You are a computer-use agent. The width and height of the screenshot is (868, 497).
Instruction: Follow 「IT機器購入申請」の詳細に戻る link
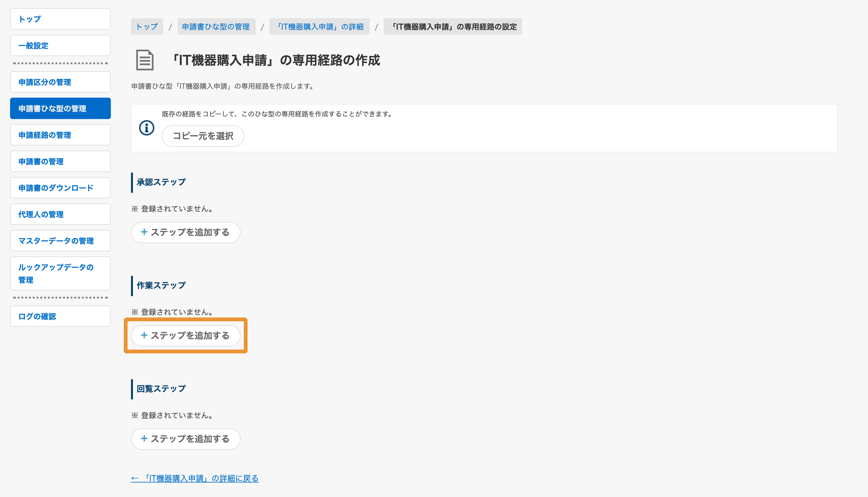(x=195, y=478)
